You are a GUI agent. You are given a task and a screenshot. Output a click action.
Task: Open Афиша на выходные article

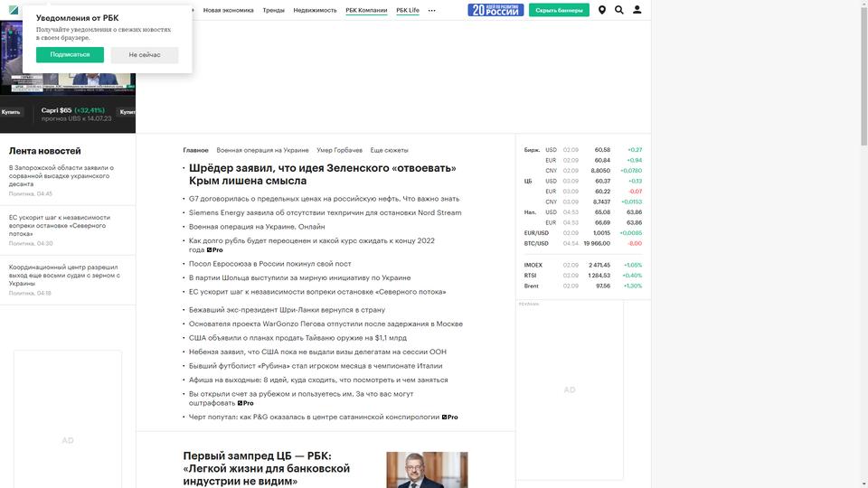318,380
